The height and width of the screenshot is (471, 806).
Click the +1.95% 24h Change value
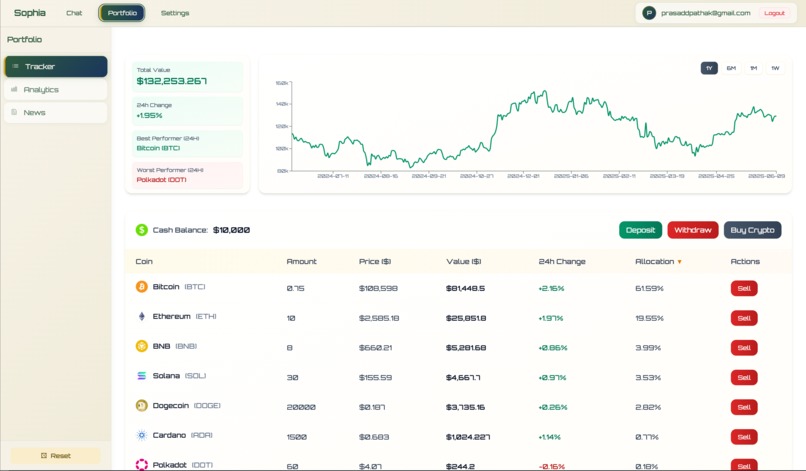point(149,116)
